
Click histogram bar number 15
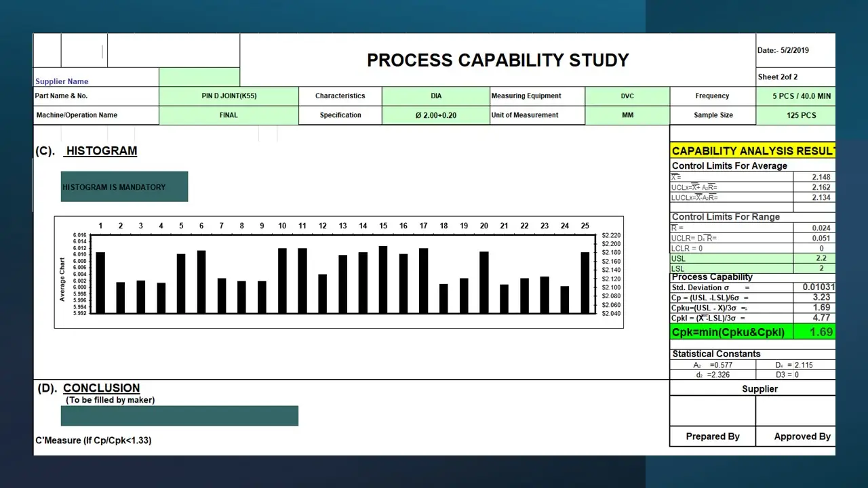pos(383,279)
